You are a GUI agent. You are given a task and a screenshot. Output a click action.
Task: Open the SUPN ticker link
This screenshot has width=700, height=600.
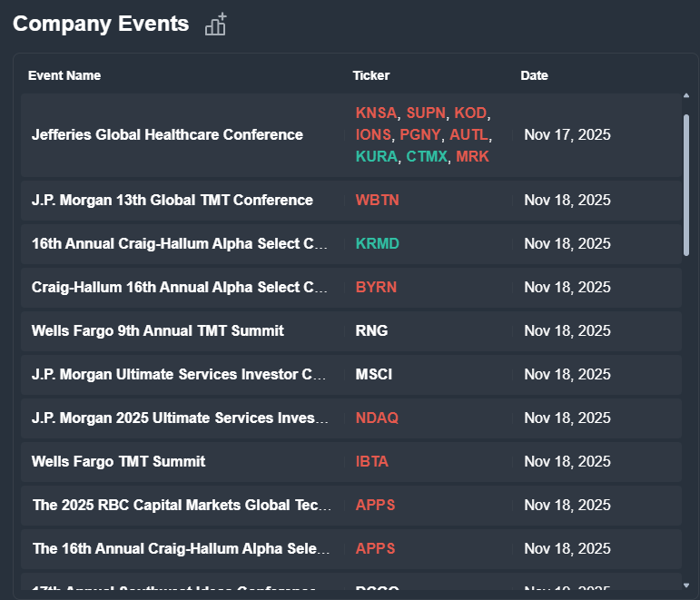[x=426, y=113]
